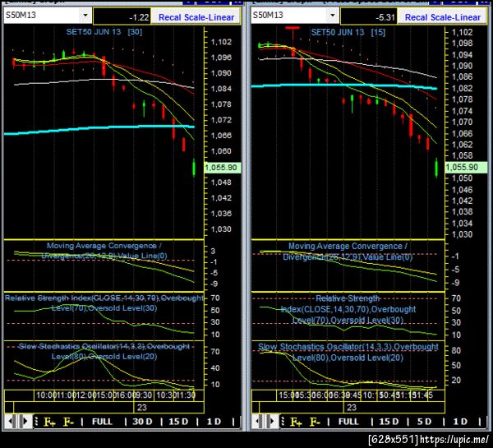Select 5 D range on right chart
The height and width of the screenshot is (448, 493).
click(425, 422)
